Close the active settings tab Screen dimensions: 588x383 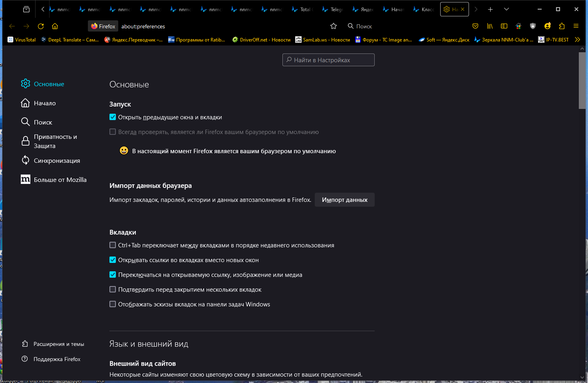[x=463, y=9]
